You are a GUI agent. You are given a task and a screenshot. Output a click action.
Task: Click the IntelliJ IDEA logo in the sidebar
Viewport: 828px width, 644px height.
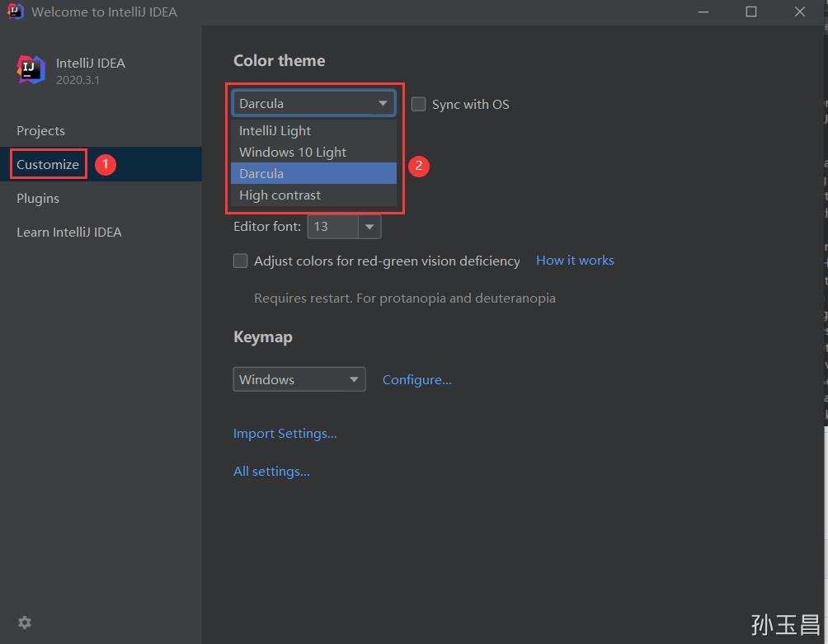click(30, 70)
